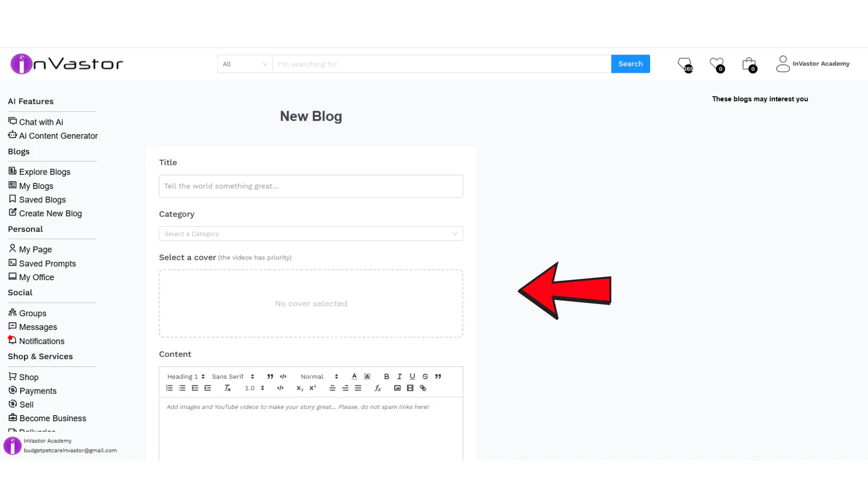The width and height of the screenshot is (868, 488).
Task: Toggle italic text formatting
Action: pyautogui.click(x=399, y=376)
